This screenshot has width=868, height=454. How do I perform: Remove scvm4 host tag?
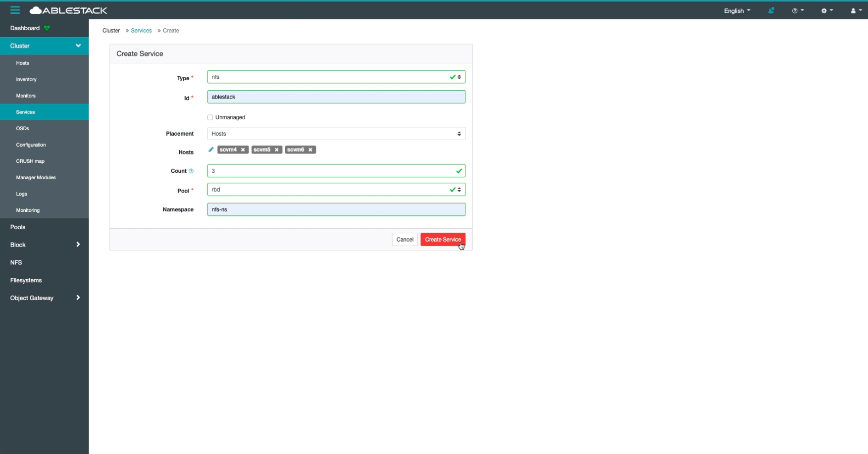click(243, 150)
